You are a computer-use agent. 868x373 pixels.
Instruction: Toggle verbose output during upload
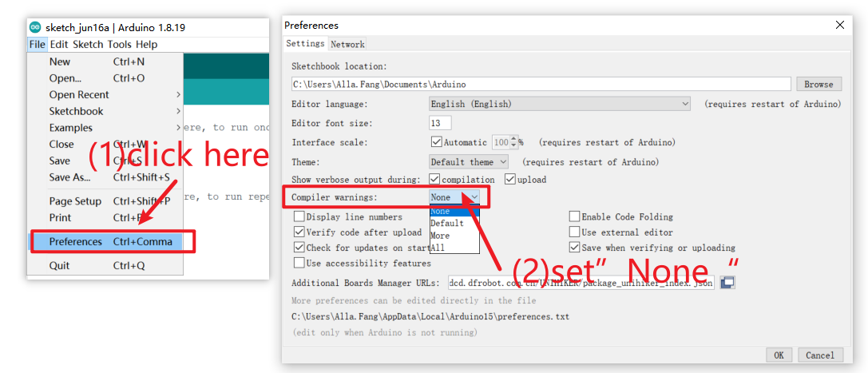[509, 179]
